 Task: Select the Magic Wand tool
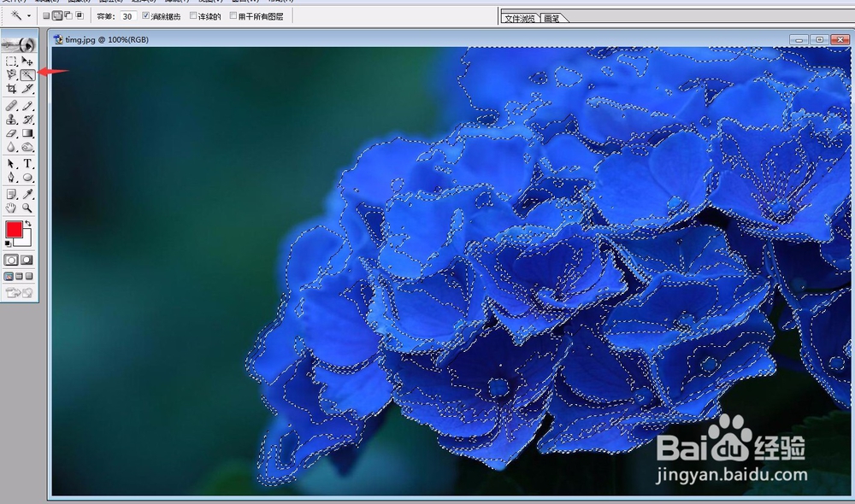point(27,74)
